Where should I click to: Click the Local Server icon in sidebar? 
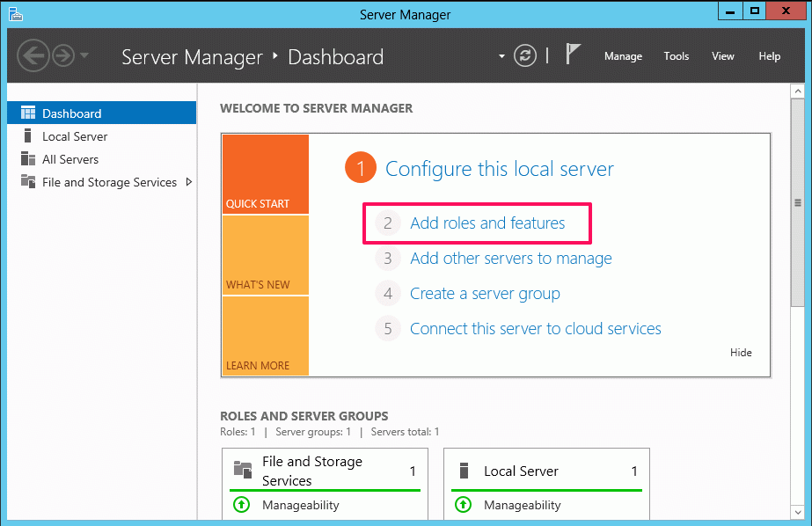[x=28, y=136]
